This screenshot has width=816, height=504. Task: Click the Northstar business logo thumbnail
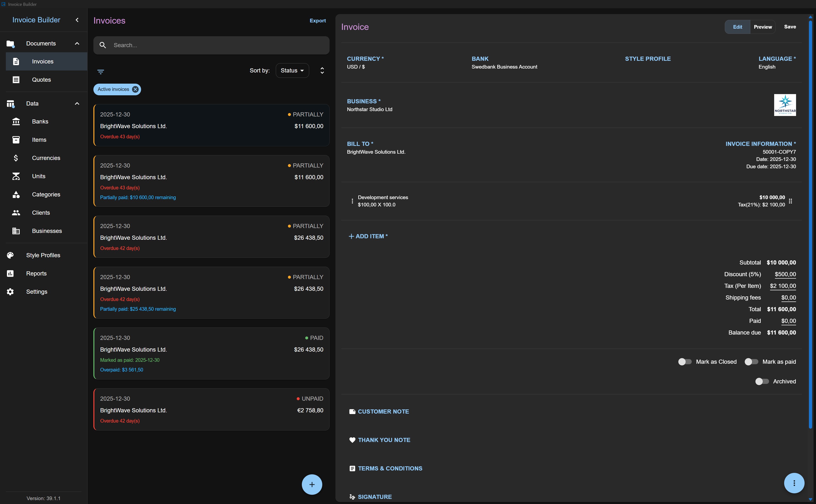pyautogui.click(x=785, y=105)
